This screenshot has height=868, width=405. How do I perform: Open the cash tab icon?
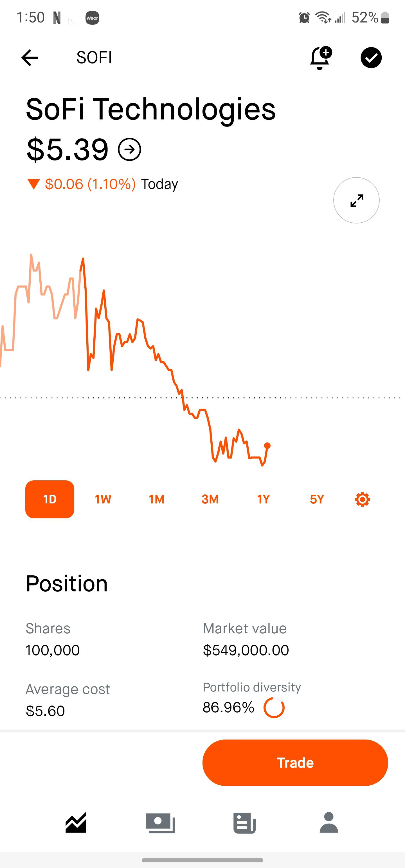click(160, 822)
